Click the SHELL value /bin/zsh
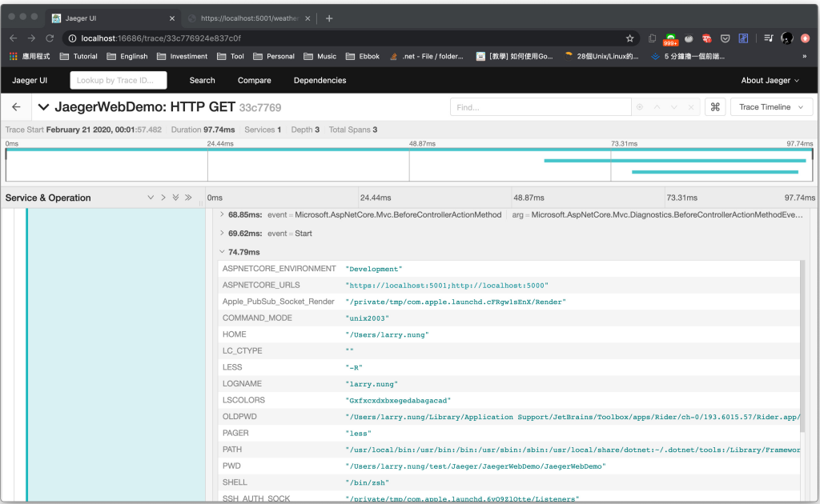Viewport: 820px width, 504px height. tap(367, 482)
